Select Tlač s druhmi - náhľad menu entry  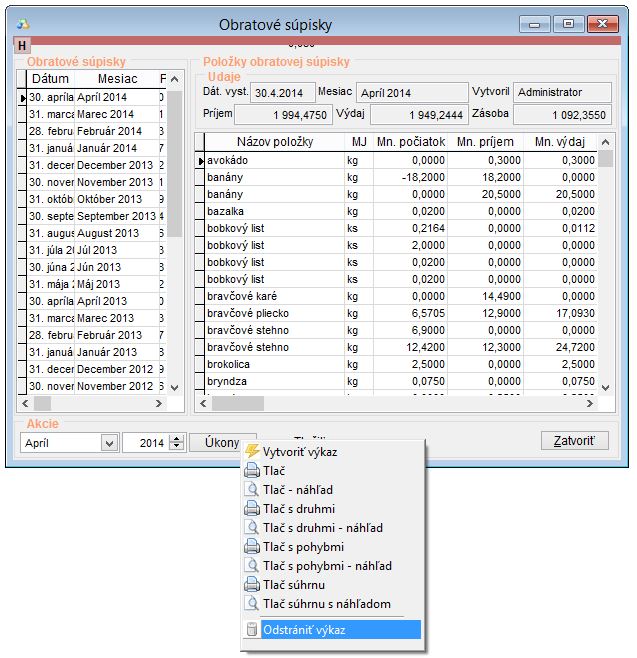pyautogui.click(x=322, y=527)
